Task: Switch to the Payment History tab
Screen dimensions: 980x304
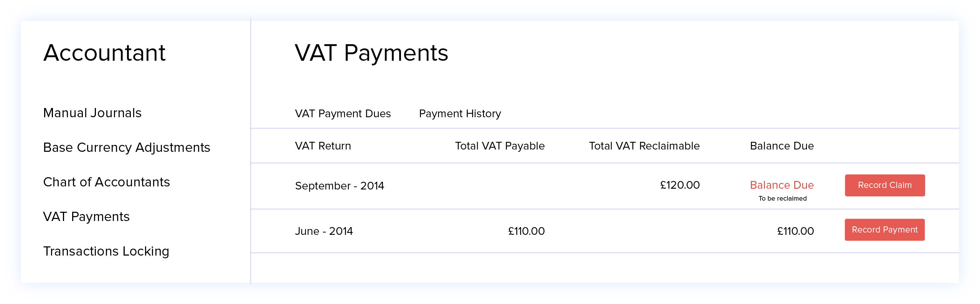Action: click(459, 113)
